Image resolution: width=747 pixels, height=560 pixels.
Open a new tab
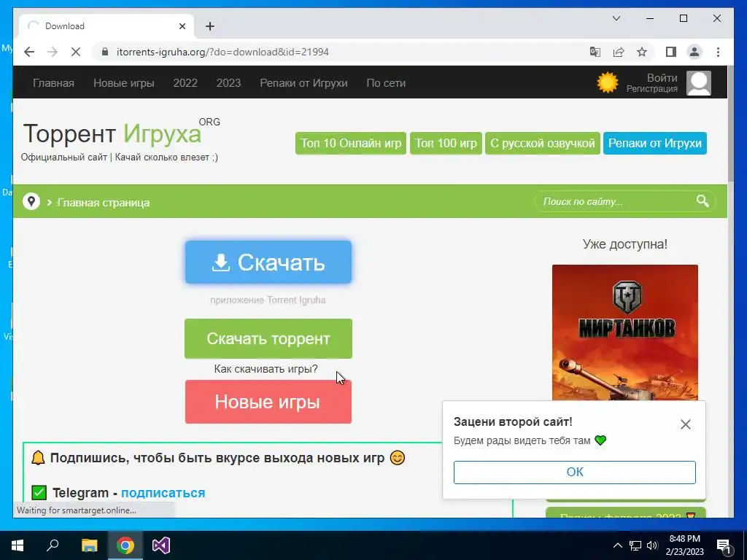[x=209, y=26]
